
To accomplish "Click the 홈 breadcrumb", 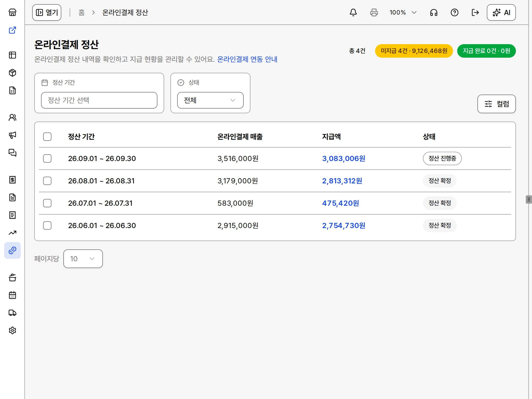I will tap(82, 12).
